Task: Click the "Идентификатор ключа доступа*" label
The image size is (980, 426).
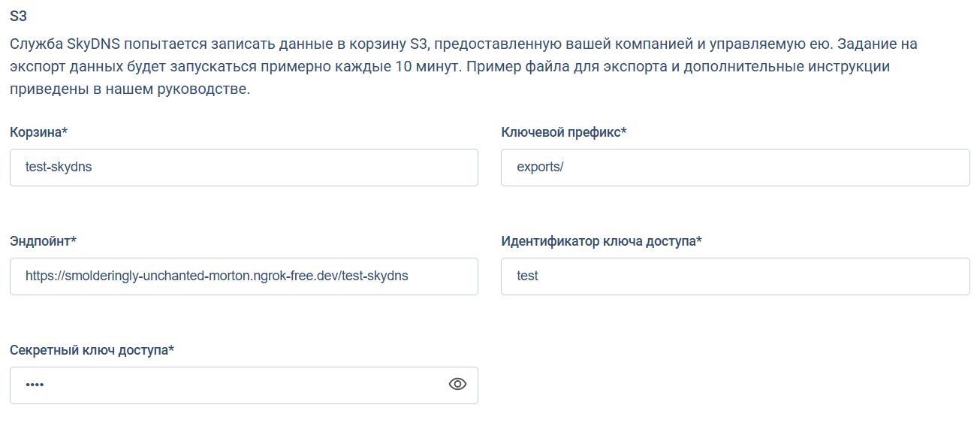Action: tap(601, 241)
